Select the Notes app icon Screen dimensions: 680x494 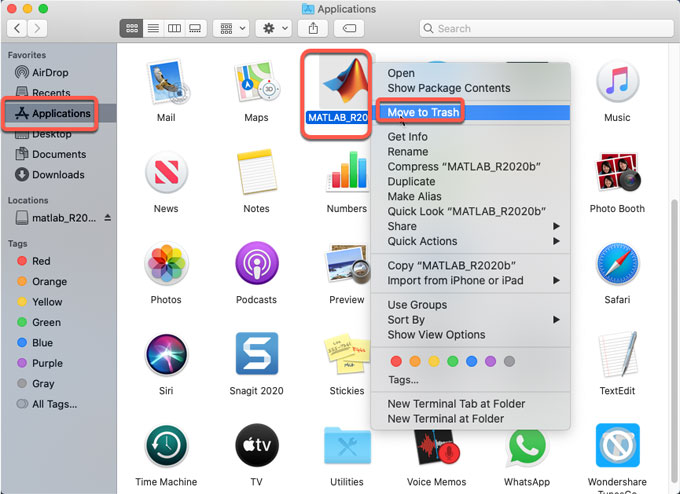tap(256, 172)
